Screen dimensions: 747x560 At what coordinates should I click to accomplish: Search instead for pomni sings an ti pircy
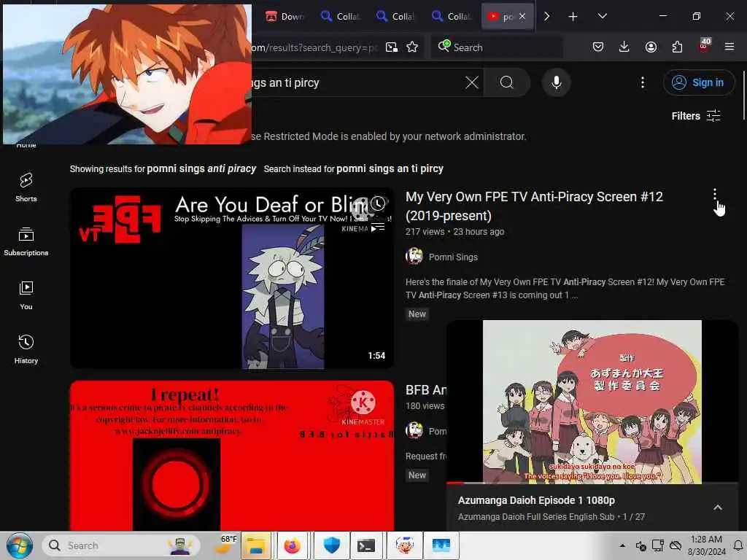(x=390, y=168)
